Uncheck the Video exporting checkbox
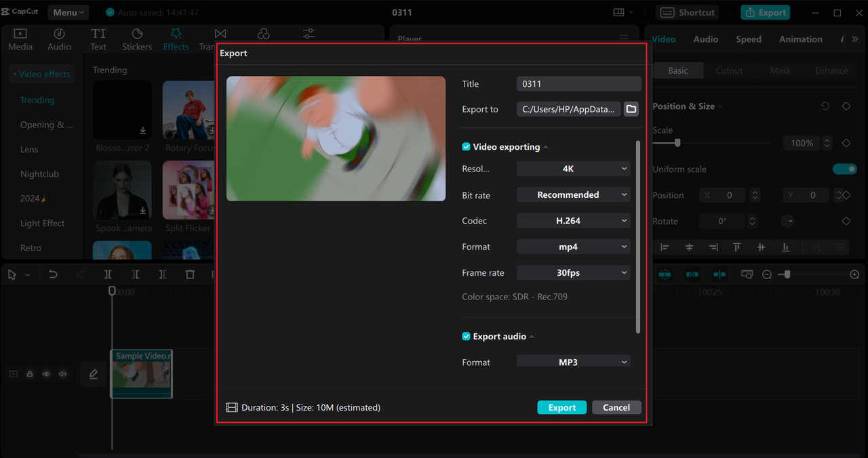The width and height of the screenshot is (868, 458). [x=467, y=147]
